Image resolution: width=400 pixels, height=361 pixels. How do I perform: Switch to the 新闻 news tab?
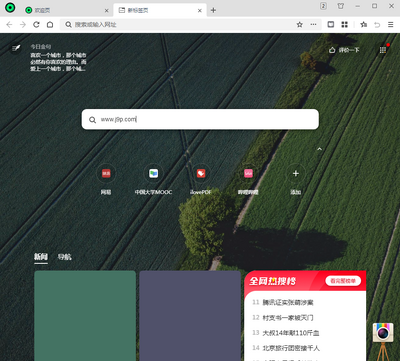pos(41,257)
